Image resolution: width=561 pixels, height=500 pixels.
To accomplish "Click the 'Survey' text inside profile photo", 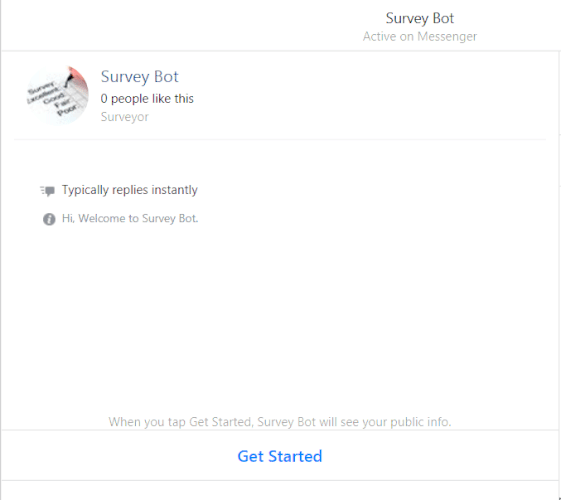I will coord(42,88).
